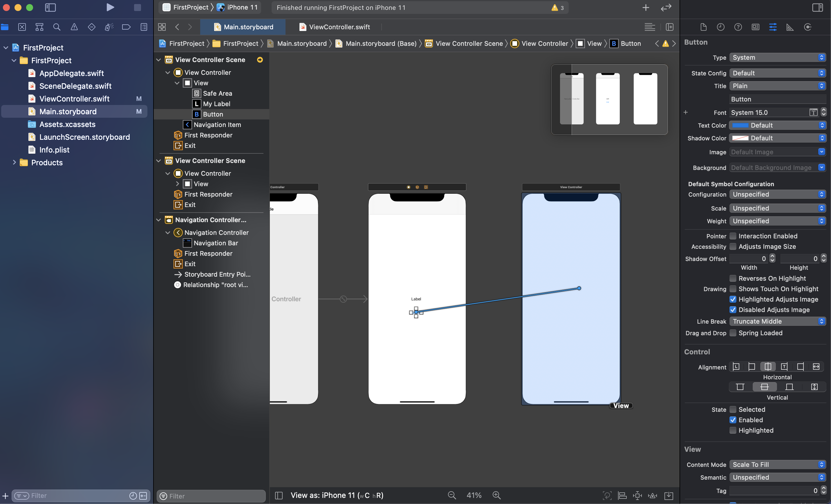Open the button Type dropdown
The height and width of the screenshot is (504, 831).
777,58
